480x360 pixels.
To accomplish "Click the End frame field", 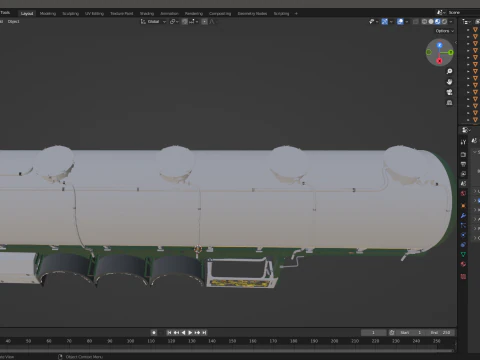I will pyautogui.click(x=440, y=332).
